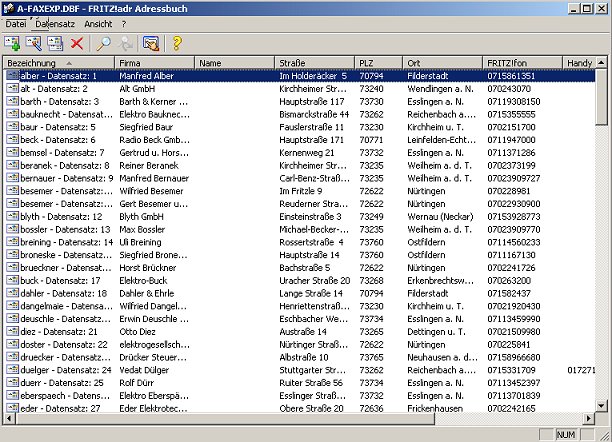Click the app icon in title bar

click(x=9, y=8)
